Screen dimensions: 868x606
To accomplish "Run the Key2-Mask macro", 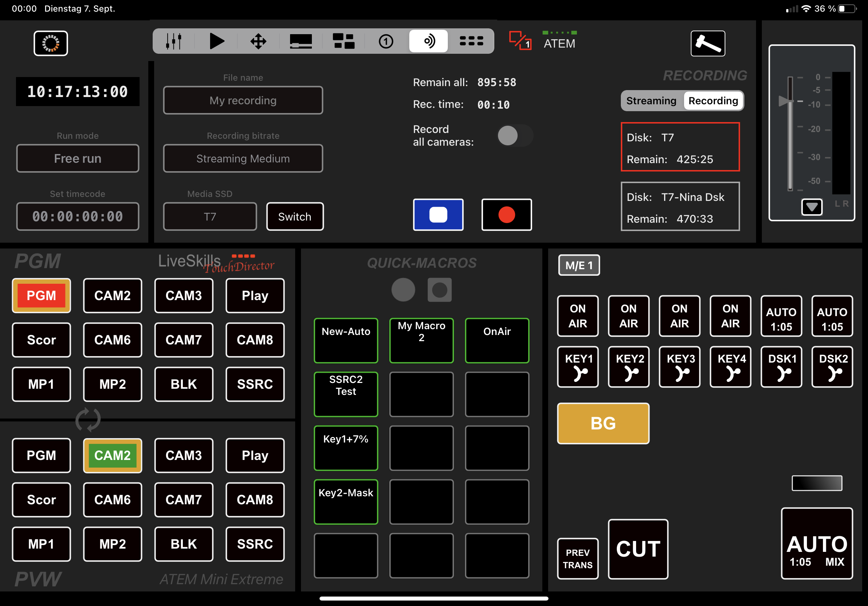I will tap(346, 502).
